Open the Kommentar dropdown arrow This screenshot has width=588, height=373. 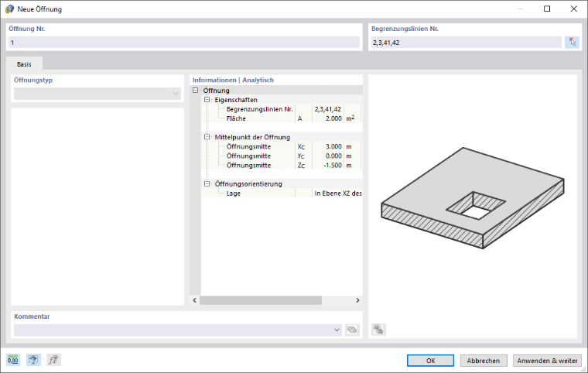click(x=337, y=330)
